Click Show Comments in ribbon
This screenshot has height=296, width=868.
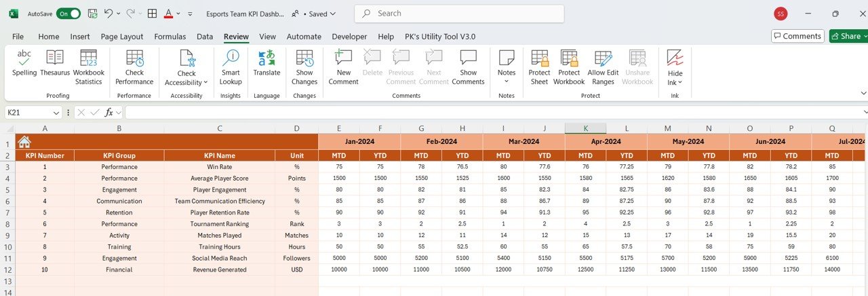click(x=468, y=67)
